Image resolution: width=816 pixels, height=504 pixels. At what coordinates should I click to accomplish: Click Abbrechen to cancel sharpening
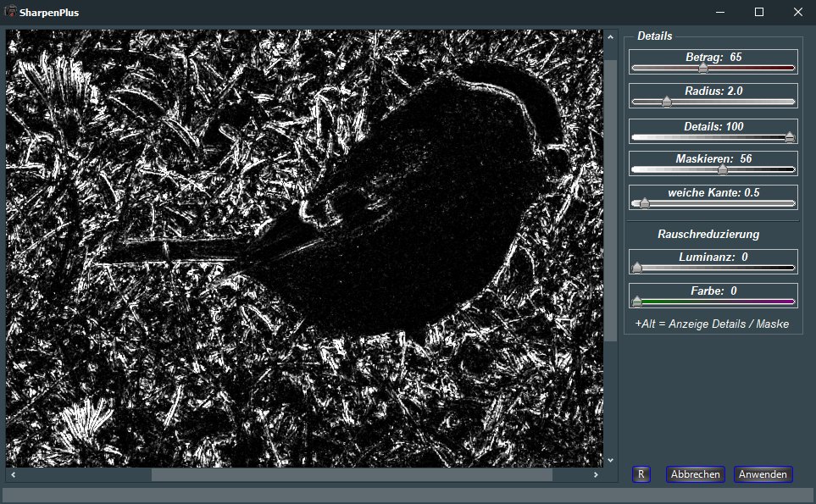coord(695,474)
